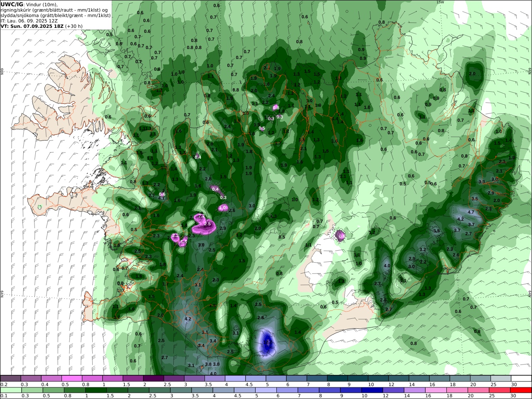Click the '0.1' label in the rain legend

point(3,396)
